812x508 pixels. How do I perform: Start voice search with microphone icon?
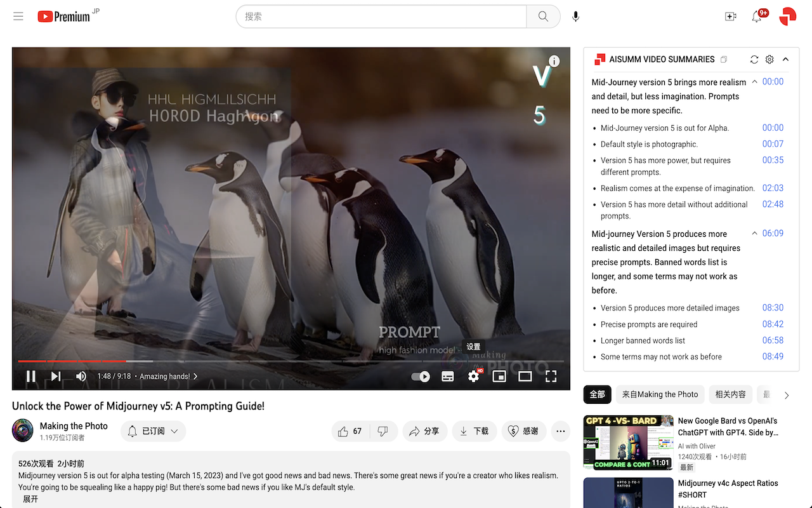click(x=575, y=17)
